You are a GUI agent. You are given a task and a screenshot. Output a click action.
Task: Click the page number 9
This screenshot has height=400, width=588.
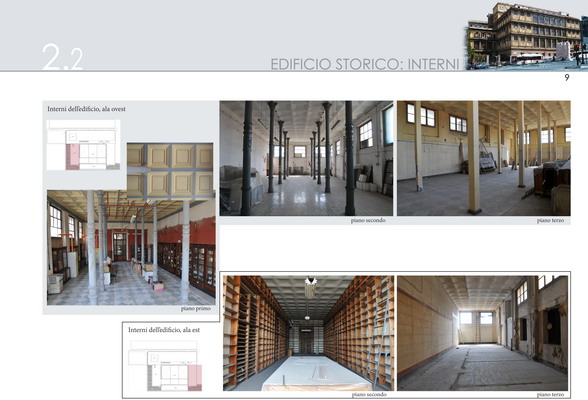pos(567,78)
